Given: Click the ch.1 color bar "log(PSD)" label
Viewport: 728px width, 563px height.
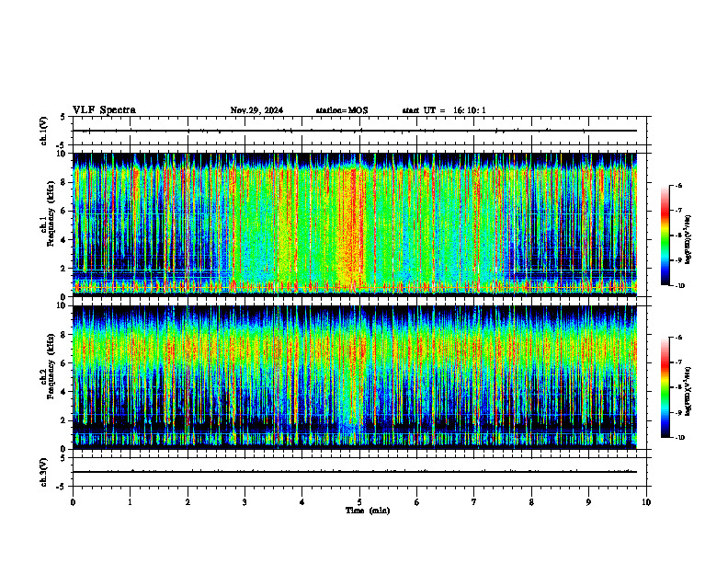Looking at the screenshot, I should tap(688, 240).
